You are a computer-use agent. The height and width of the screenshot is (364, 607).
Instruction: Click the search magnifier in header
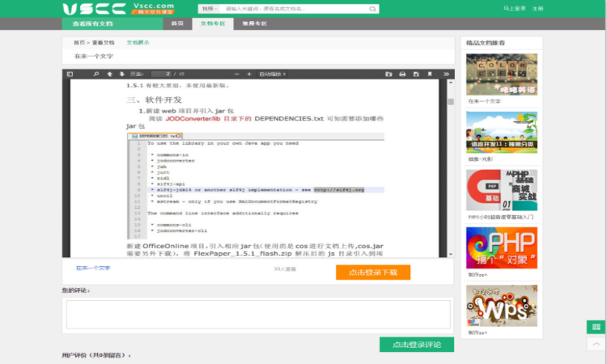click(372, 9)
